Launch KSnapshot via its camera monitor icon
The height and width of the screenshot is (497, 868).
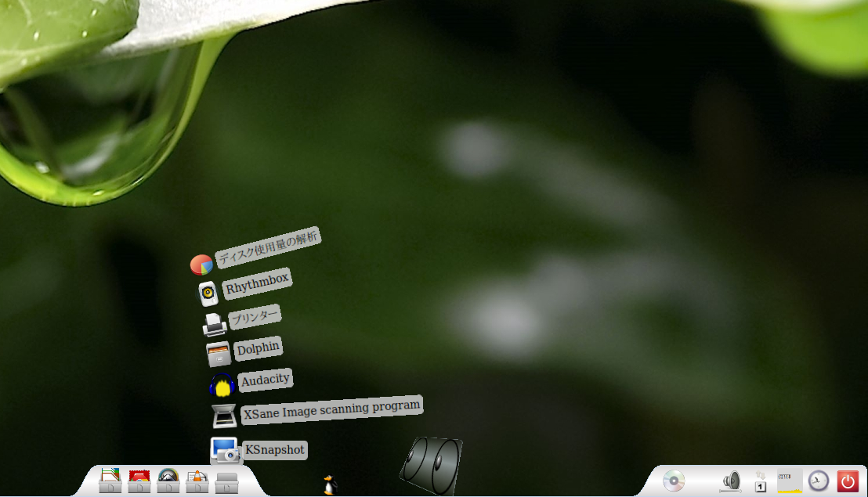(225, 449)
